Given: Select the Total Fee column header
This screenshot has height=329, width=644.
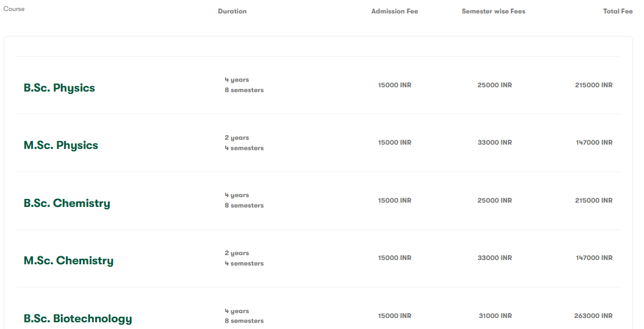Looking at the screenshot, I should 618,12.
